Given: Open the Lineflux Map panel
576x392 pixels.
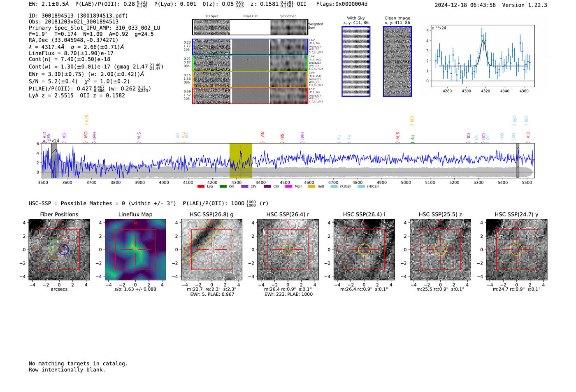Looking at the screenshot, I should (135, 250).
